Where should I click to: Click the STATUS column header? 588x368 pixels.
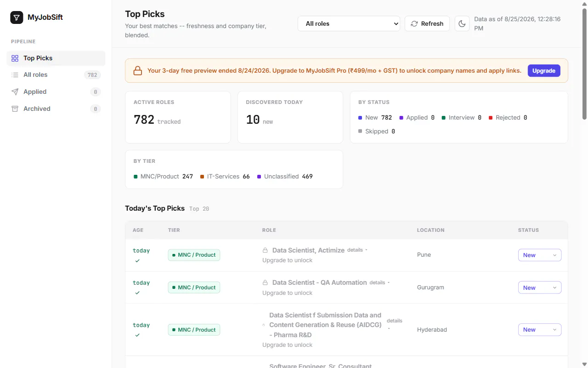(528, 230)
